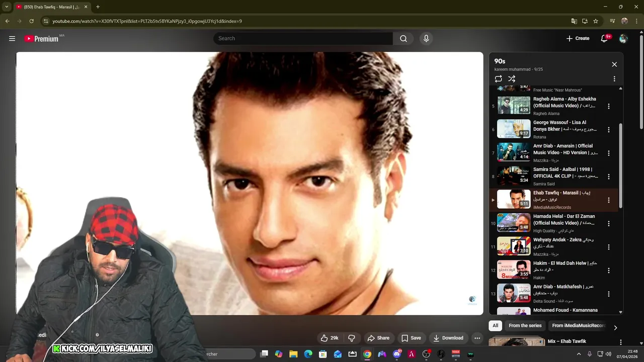Open Chrome profile avatar
644x362 pixels.
[x=624, y=21]
